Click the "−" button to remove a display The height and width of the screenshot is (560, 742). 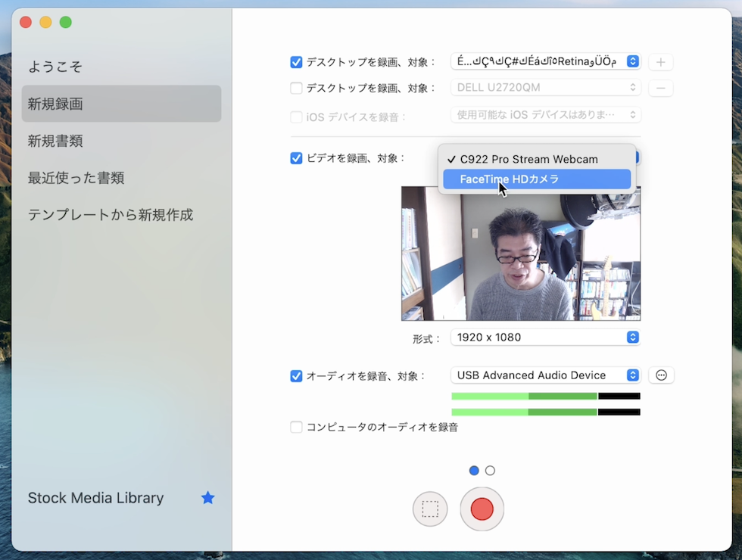coord(660,88)
